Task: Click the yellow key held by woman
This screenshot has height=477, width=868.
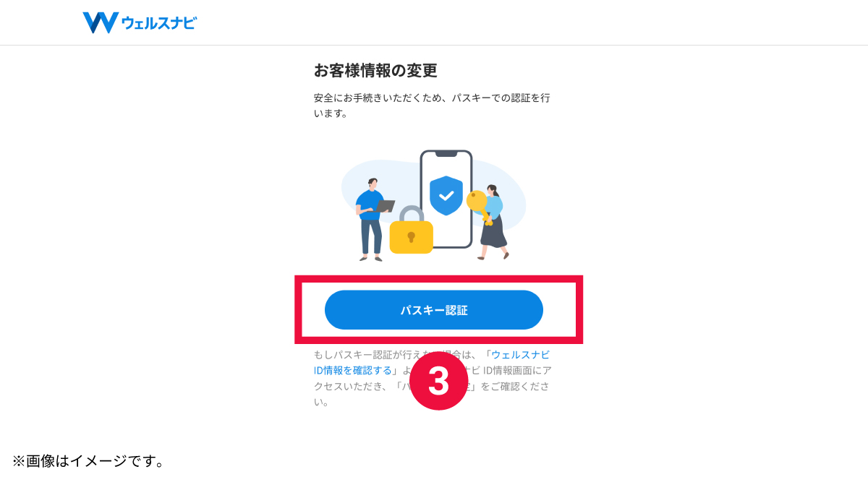Action: click(x=478, y=206)
